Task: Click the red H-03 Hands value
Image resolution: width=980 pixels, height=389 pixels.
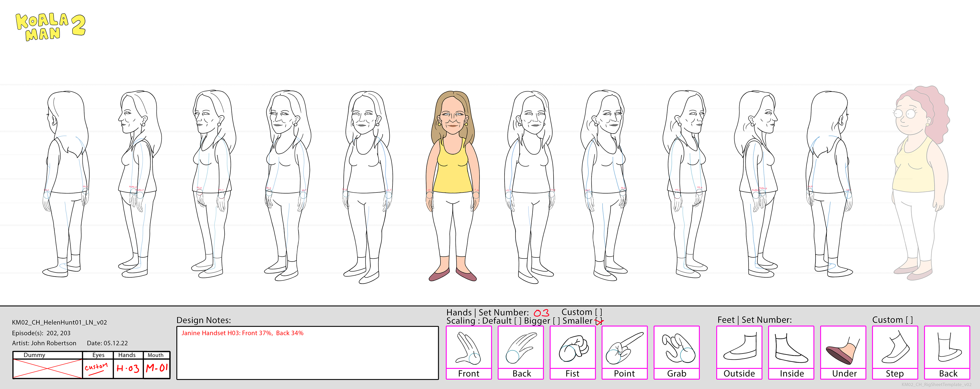Action: tap(128, 368)
